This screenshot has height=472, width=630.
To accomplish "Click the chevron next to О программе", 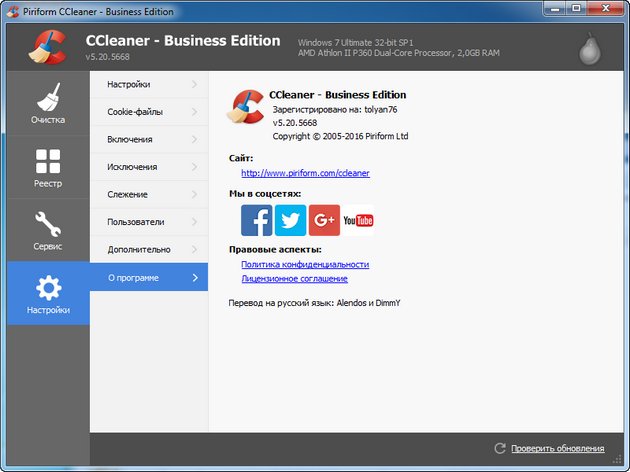I will [x=195, y=278].
